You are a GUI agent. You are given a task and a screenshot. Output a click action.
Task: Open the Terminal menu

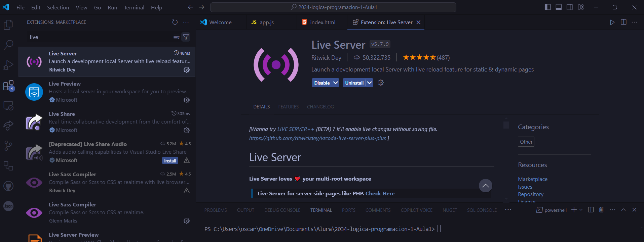tap(134, 7)
